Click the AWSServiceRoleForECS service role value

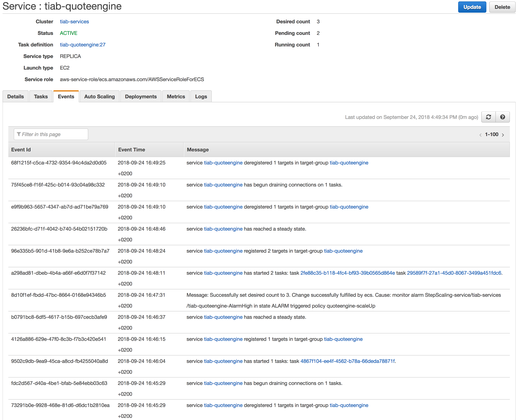(132, 79)
